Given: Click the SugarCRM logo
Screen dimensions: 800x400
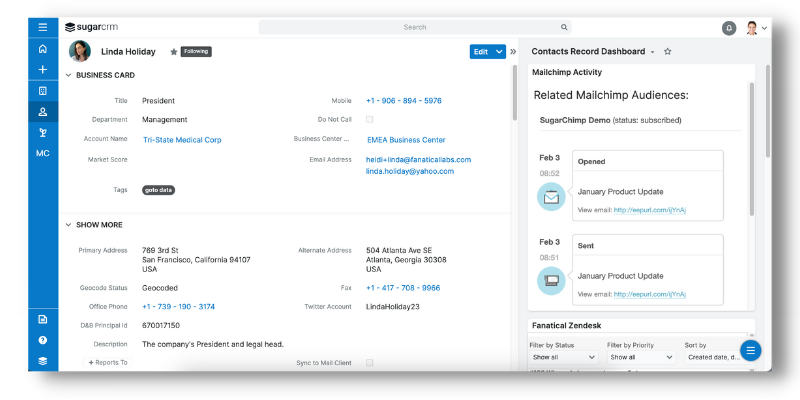Looking at the screenshot, I should click(91, 27).
